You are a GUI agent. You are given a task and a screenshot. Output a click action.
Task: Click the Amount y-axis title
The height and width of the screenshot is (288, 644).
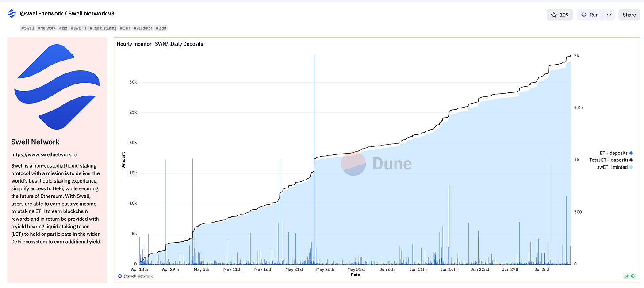pyautogui.click(x=123, y=159)
